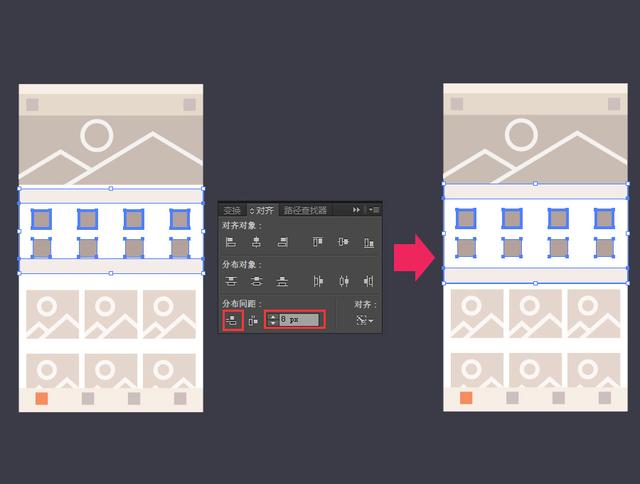Click vertical align center icon
Screen dimensions: 640x484
coord(343,242)
